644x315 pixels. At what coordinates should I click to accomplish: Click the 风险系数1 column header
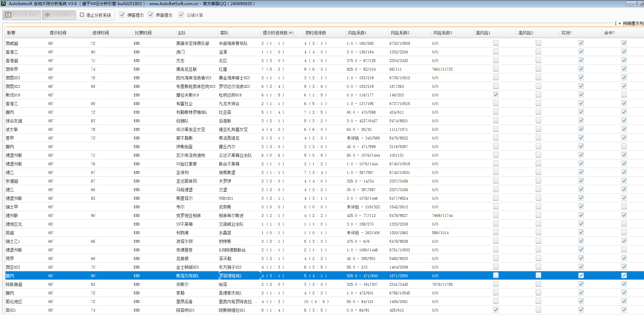pyautogui.click(x=357, y=33)
